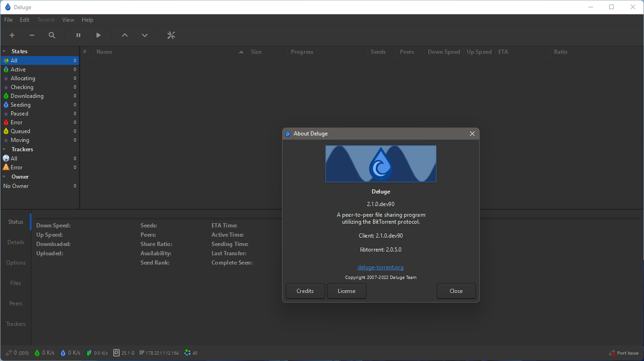Resume torrents with the play icon
The height and width of the screenshot is (361, 644).
(x=99, y=35)
